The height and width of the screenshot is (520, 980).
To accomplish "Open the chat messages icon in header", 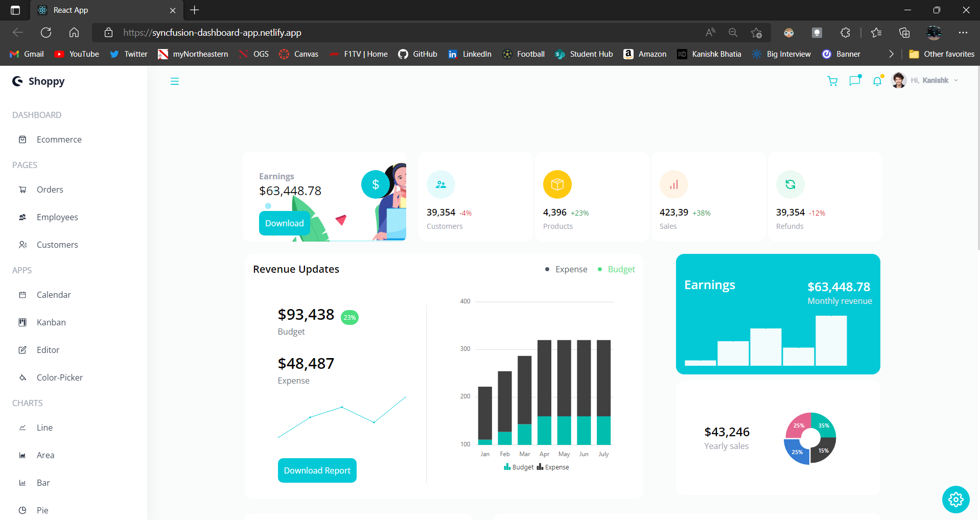I will [855, 81].
